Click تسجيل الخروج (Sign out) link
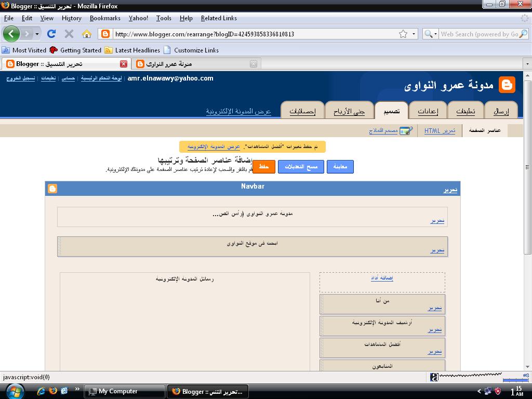Viewport: 532px width, 399px height. point(21,78)
